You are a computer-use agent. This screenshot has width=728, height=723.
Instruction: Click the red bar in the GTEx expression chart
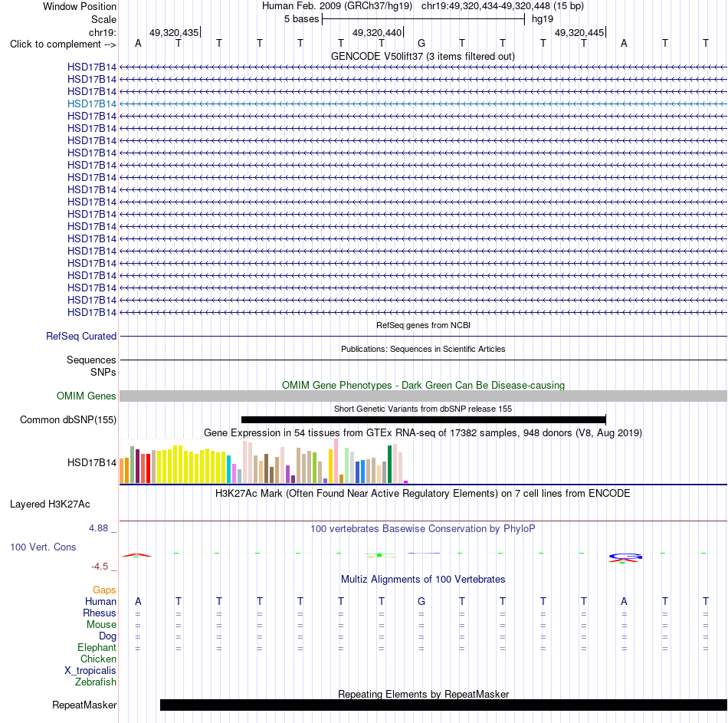pyautogui.click(x=148, y=468)
